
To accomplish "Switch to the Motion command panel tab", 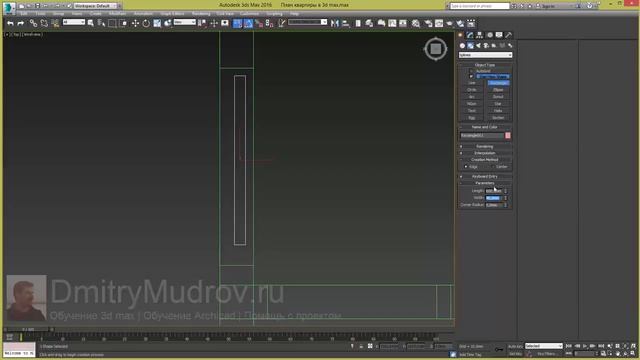I will pos(489,35).
